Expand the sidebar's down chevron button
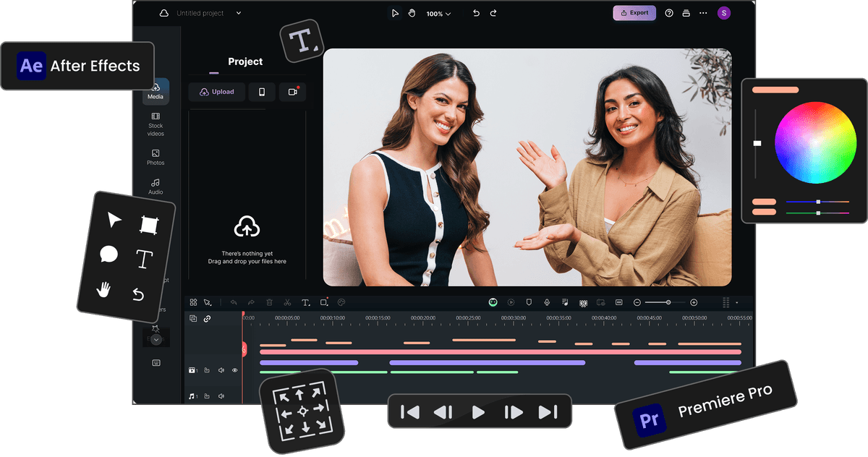Image resolution: width=868 pixels, height=457 pixels. [156, 340]
